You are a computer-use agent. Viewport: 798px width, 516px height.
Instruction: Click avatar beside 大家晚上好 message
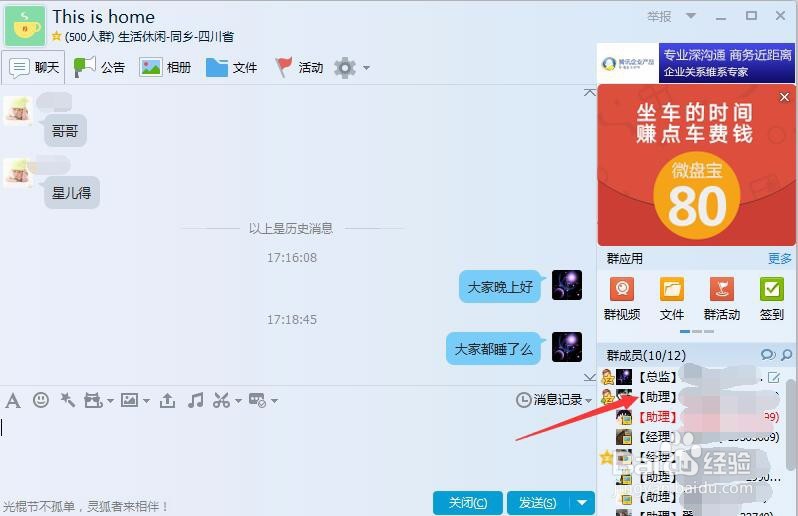567,285
